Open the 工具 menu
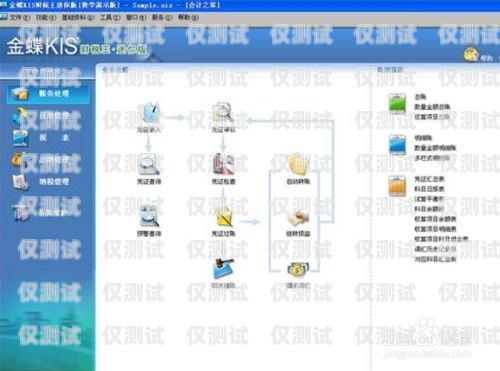 click(110, 17)
